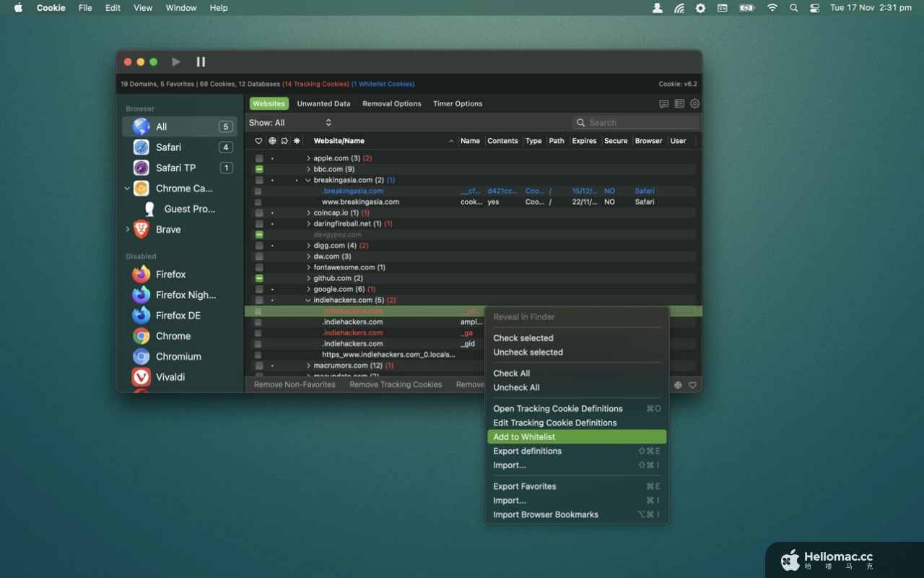Viewport: 924px width, 578px height.
Task: Open the Window menu in menu bar
Action: click(181, 8)
